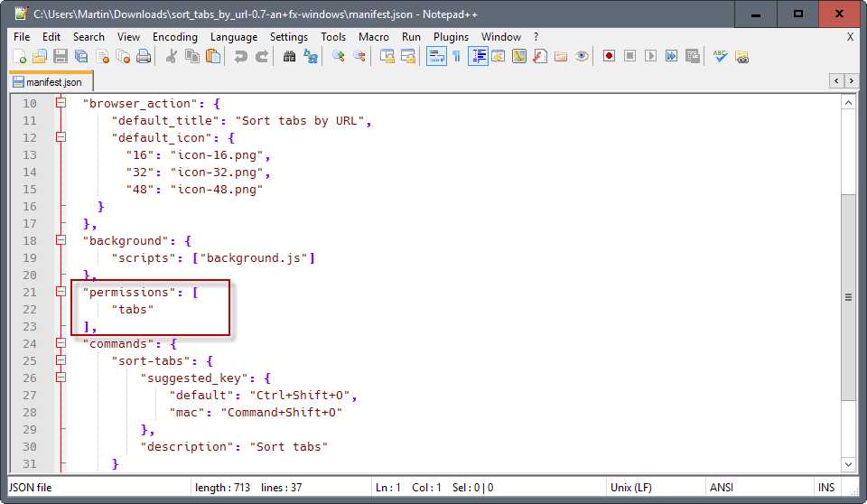Viewport: 867px width, 504px height.
Task: Click the Print icon in toolbar
Action: 143,56
